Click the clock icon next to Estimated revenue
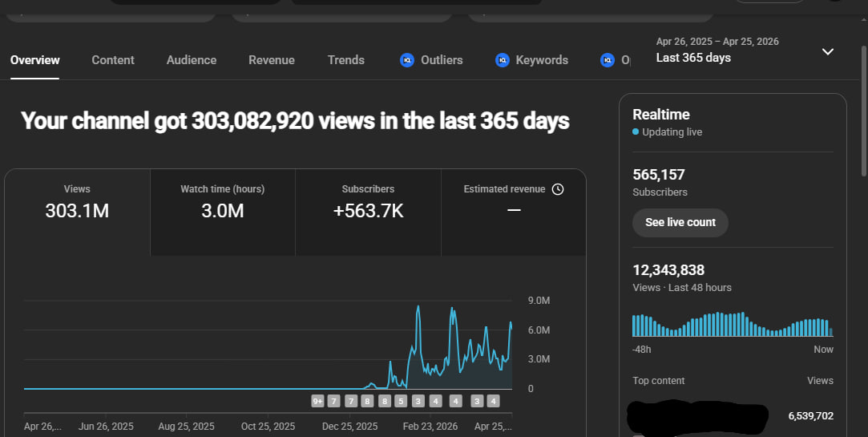Viewport: 868px width, 437px height. [558, 189]
